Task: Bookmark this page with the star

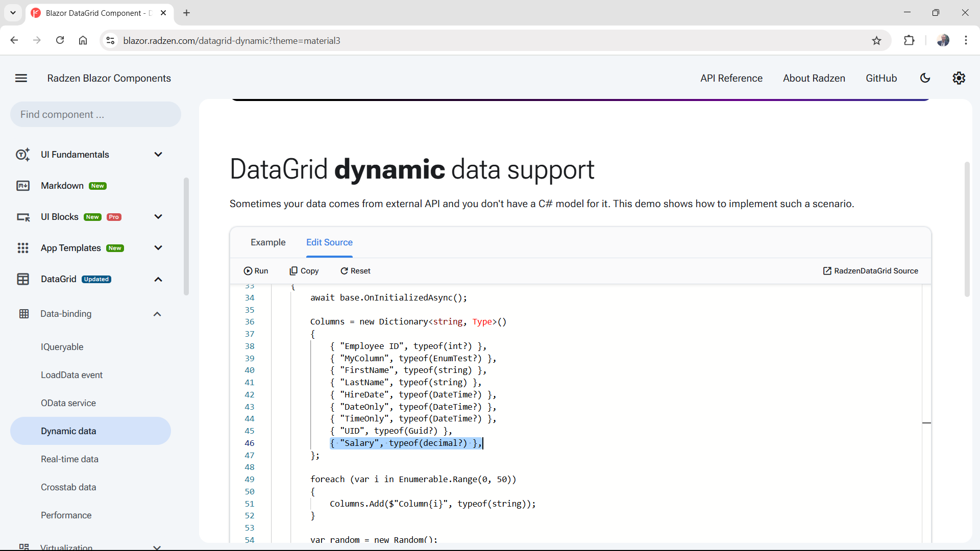Action: pos(876,40)
